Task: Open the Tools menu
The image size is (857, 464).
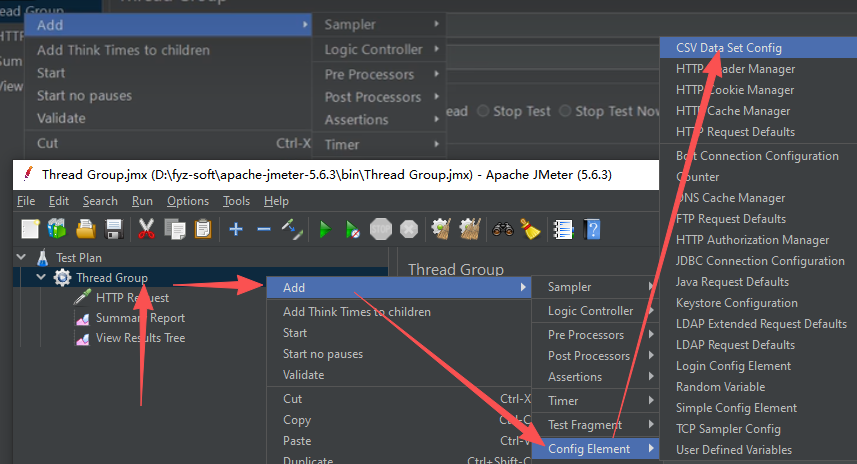Action: [x=236, y=201]
